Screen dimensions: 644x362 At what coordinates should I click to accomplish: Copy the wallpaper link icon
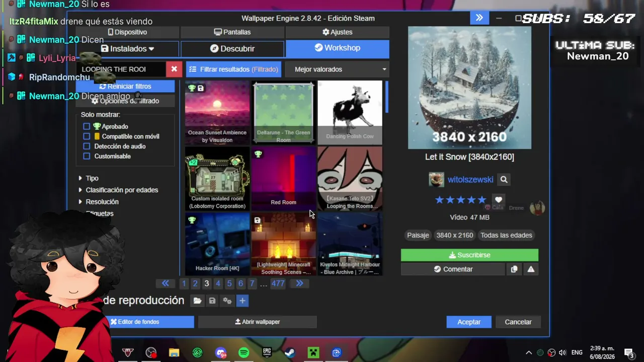pos(514,269)
